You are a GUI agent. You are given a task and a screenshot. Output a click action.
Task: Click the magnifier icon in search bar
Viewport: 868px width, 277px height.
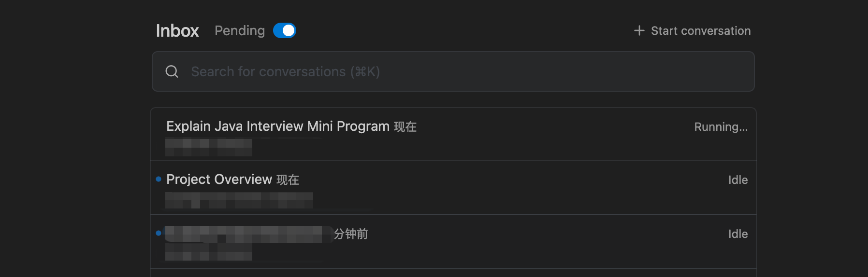click(x=172, y=71)
